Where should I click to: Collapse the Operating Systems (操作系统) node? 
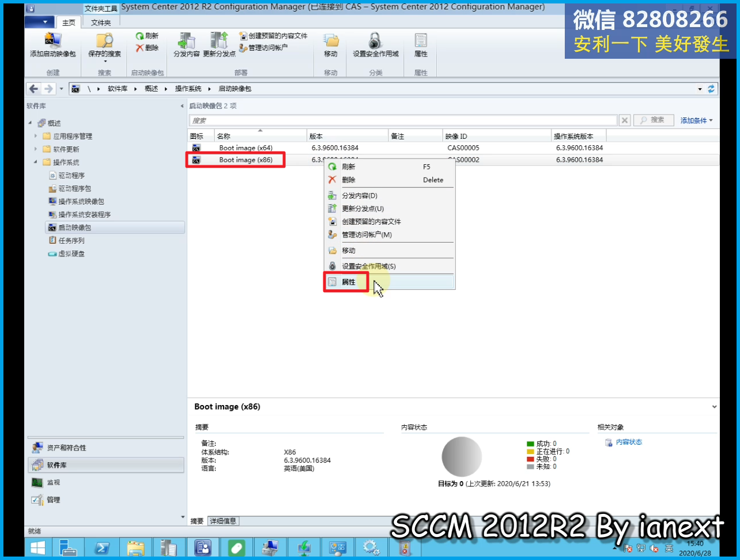(x=36, y=162)
